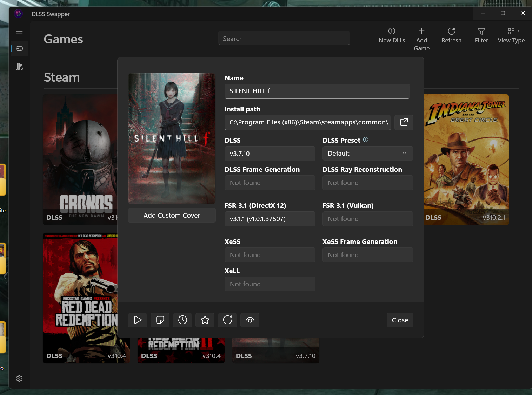Click the DLSS v3.7.10 version field
Screen dimensions: 532x395
270,154
